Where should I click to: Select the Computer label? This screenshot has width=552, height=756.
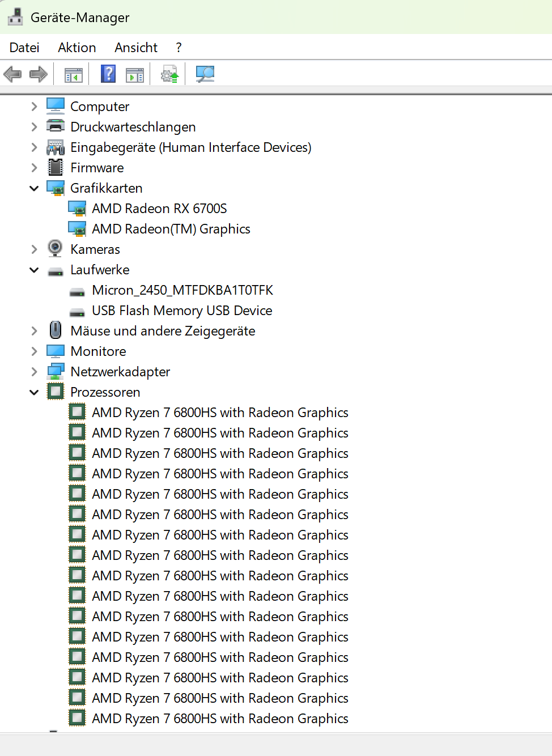(100, 107)
